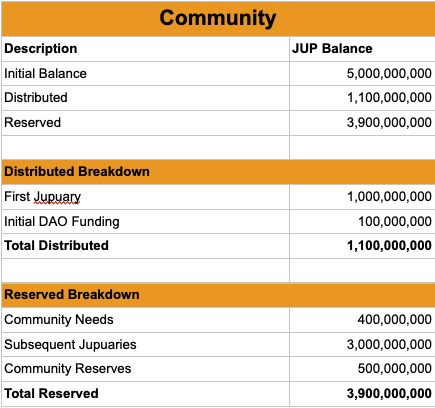Select the Community title header cell

pyautogui.click(x=218, y=19)
